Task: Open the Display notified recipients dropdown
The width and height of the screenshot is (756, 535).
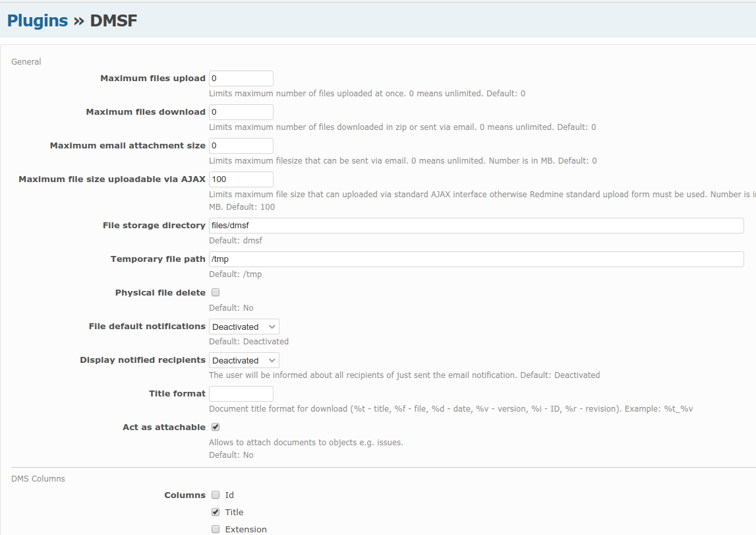Action: (243, 360)
